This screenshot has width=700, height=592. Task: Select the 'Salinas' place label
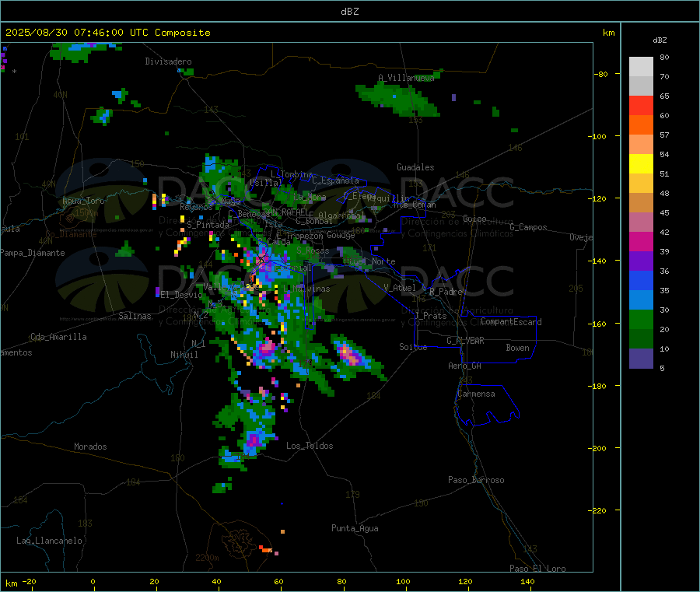135,316
